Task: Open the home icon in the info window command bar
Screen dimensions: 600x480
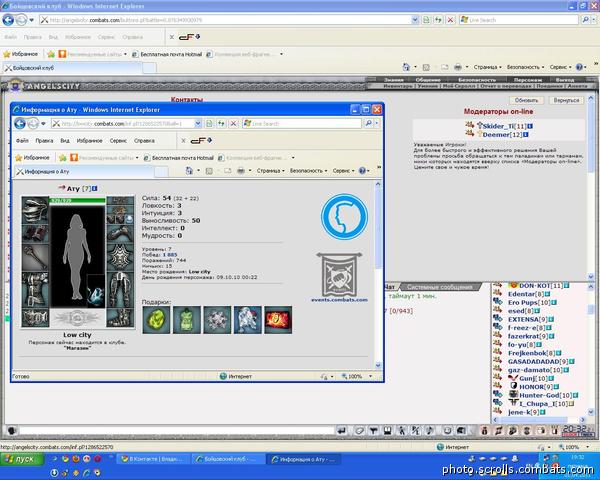Action: coord(189,171)
